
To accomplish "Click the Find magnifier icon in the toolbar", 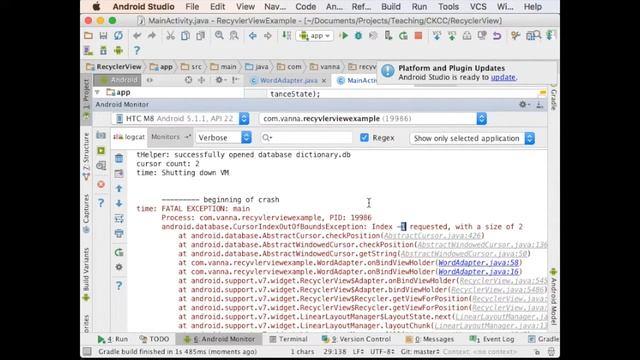I will click(219, 36).
